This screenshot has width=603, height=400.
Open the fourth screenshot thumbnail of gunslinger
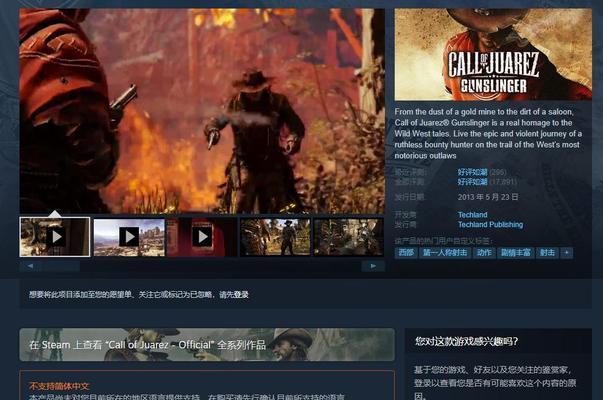275,237
